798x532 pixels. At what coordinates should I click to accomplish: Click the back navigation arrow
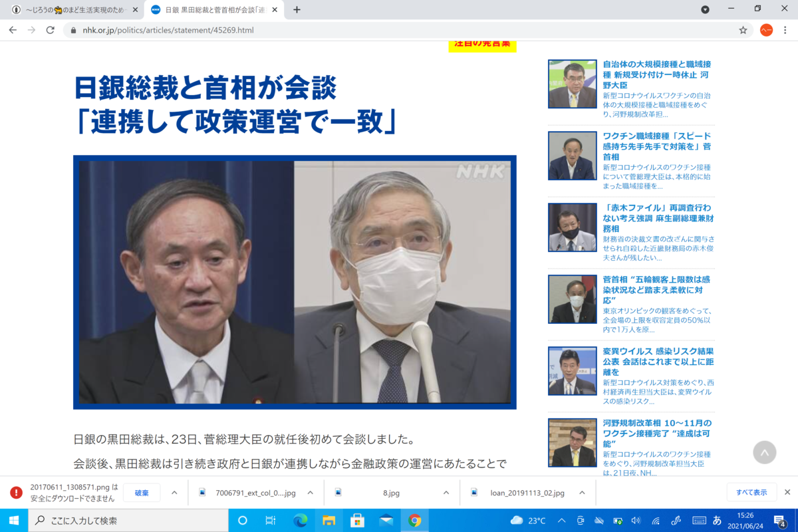pyautogui.click(x=13, y=30)
